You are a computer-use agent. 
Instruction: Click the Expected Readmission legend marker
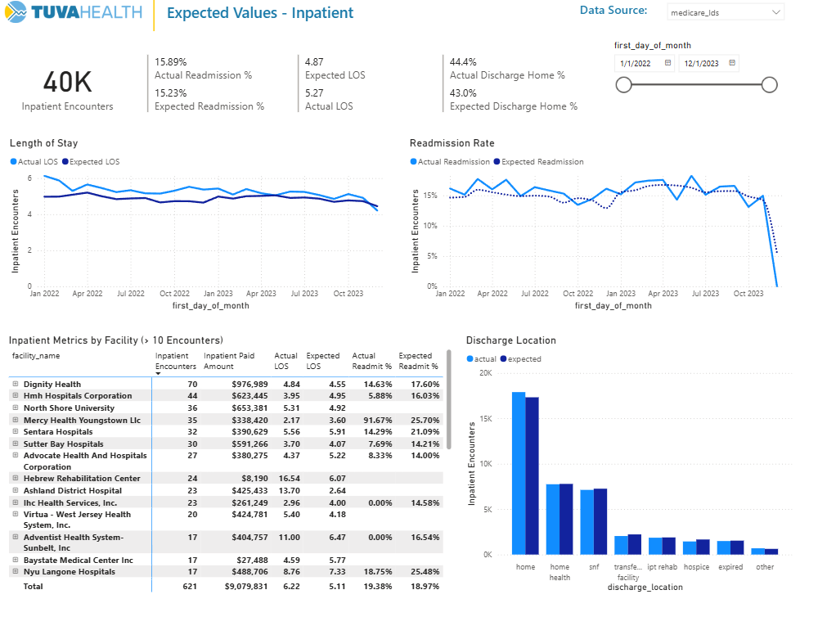pyautogui.click(x=497, y=162)
